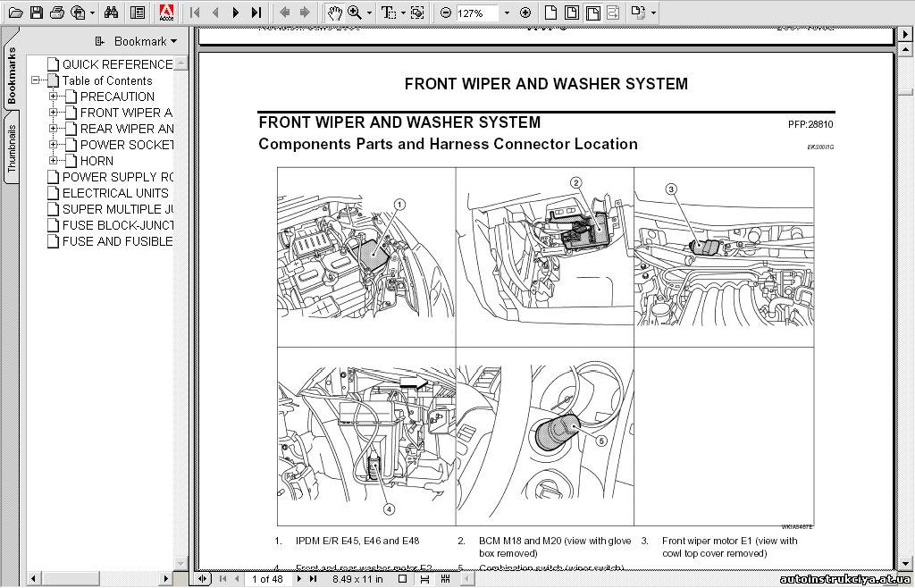Viewport: 915px width, 588px height.
Task: Click Go to Next View arrow
Action: pyautogui.click(x=305, y=13)
